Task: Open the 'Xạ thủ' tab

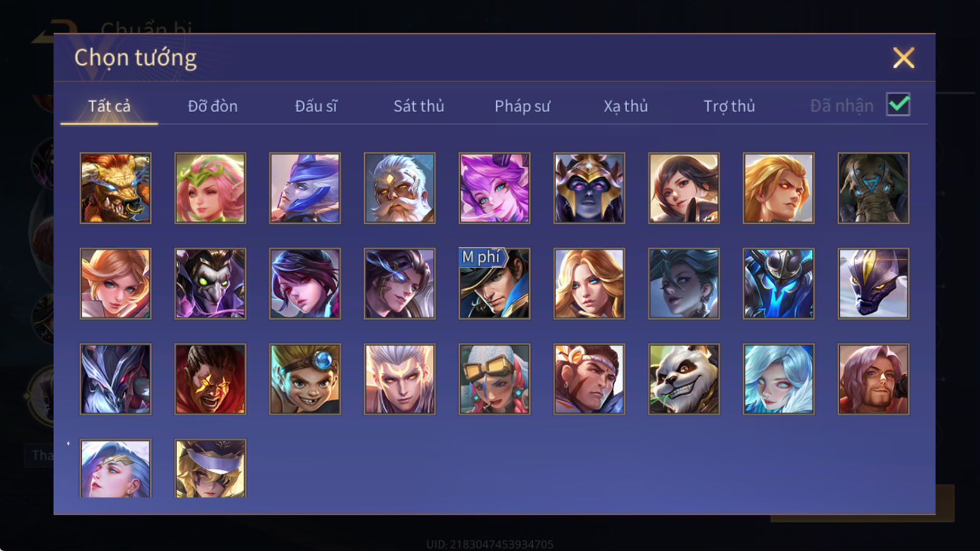Action: (x=625, y=106)
